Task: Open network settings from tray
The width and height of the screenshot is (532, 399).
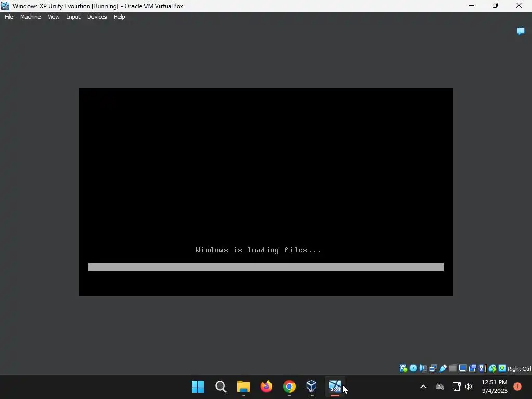Action: 456,387
